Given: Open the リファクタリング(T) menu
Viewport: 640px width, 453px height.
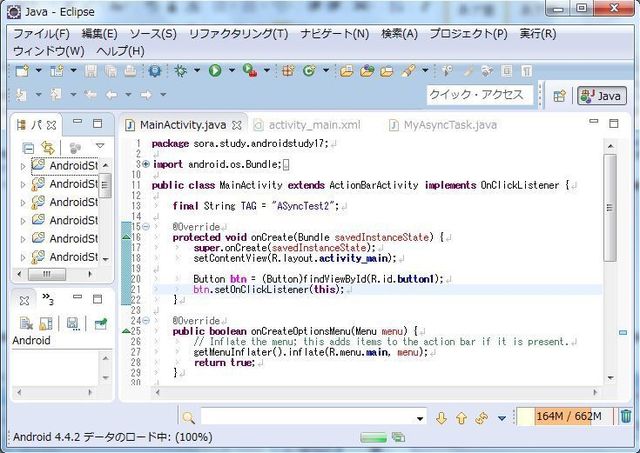Looking at the screenshot, I should [x=238, y=34].
